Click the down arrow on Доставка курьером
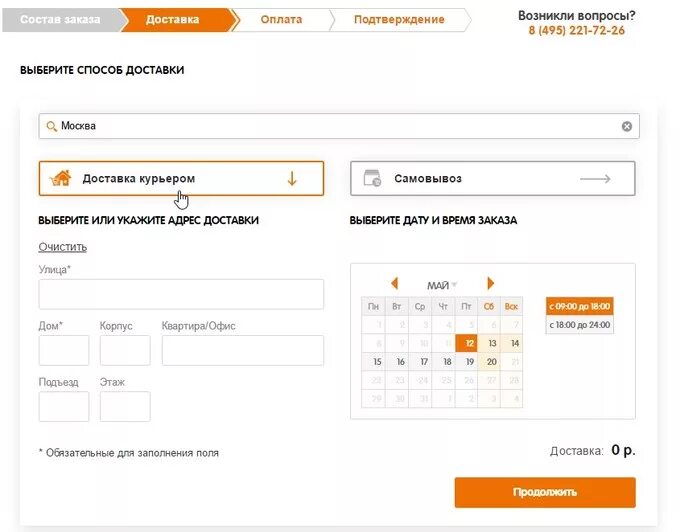This screenshot has height=532, width=680. pos(292,178)
